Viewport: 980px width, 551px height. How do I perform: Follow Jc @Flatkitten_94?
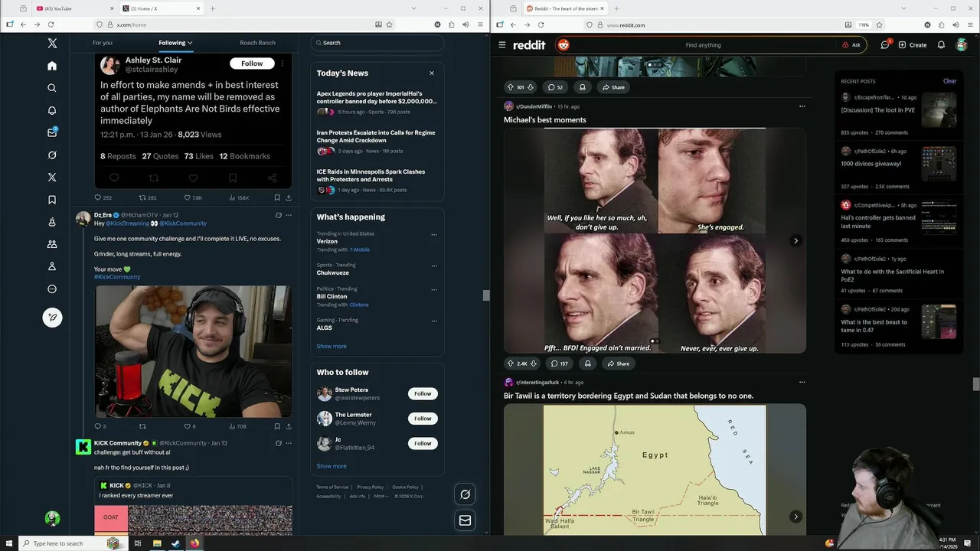click(423, 443)
